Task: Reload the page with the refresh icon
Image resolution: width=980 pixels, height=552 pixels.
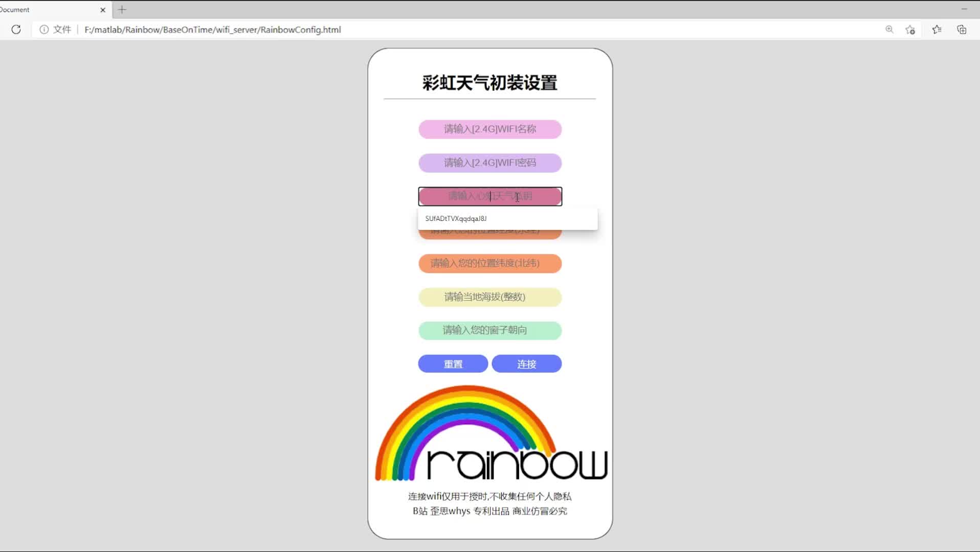Action: tap(16, 30)
